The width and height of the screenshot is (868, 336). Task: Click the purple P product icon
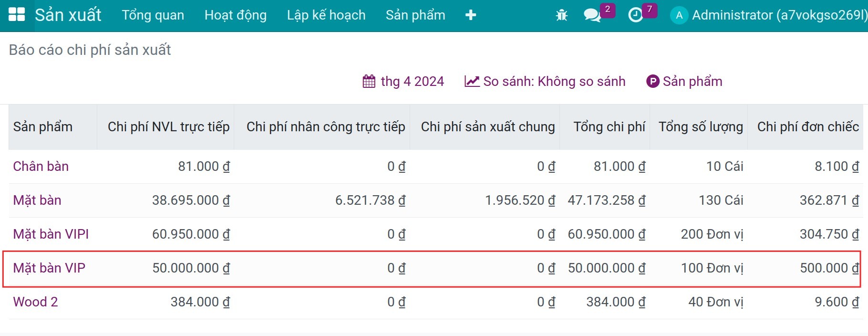[x=652, y=81]
